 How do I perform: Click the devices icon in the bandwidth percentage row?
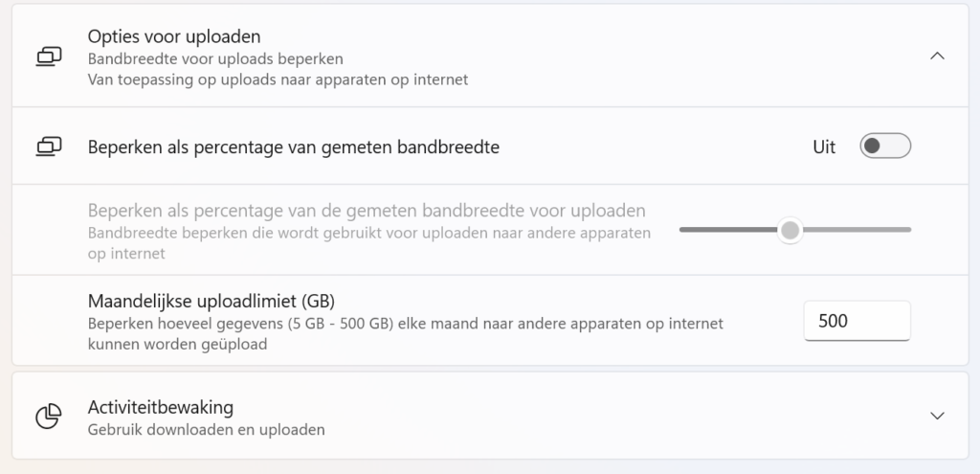tap(49, 147)
